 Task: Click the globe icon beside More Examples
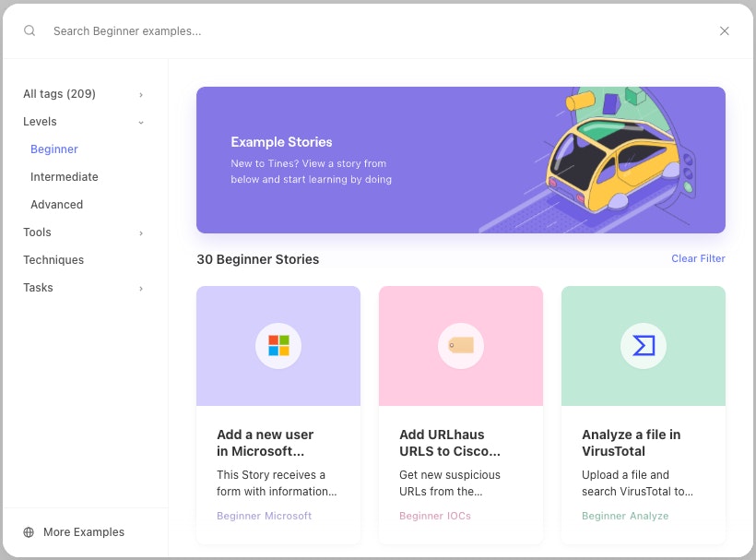29,532
